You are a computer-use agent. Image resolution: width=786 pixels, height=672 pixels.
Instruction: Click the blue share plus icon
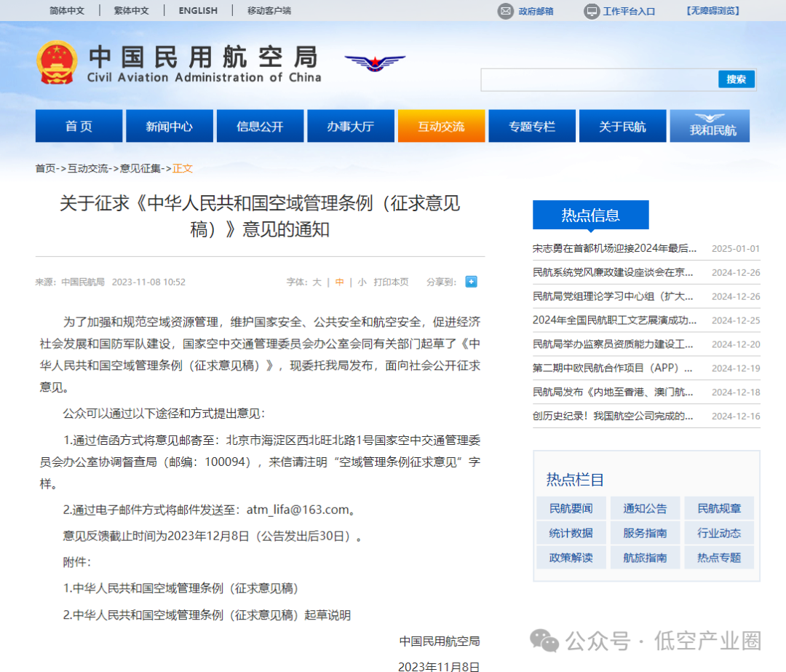(471, 282)
